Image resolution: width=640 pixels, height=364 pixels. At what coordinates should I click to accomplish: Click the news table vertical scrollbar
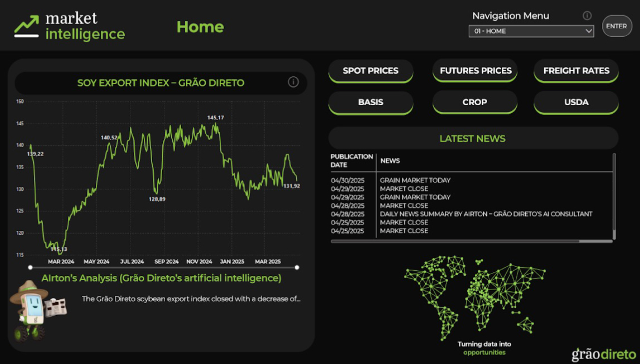614,196
